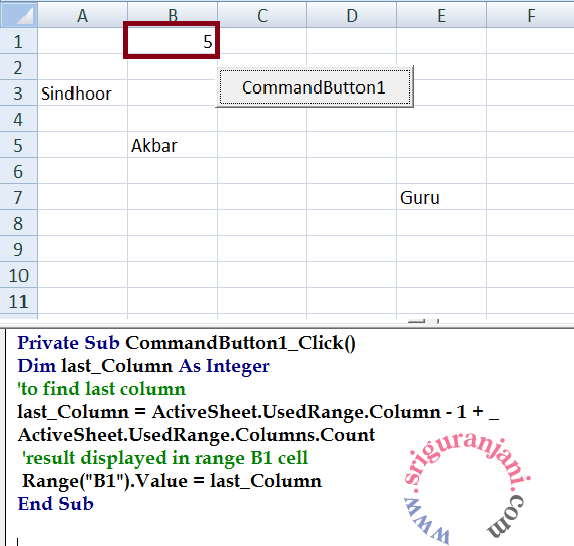This screenshot has width=574, height=546.
Task: Select row 3 header
Action: (18, 93)
